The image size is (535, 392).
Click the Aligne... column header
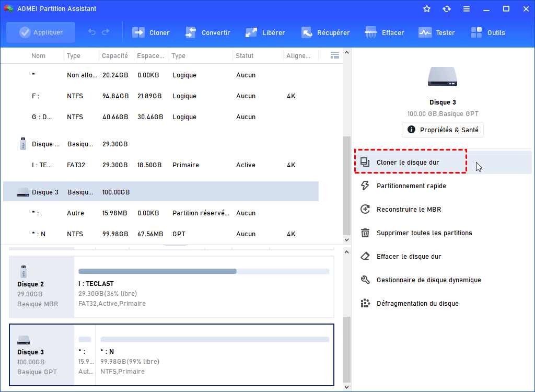(298, 55)
